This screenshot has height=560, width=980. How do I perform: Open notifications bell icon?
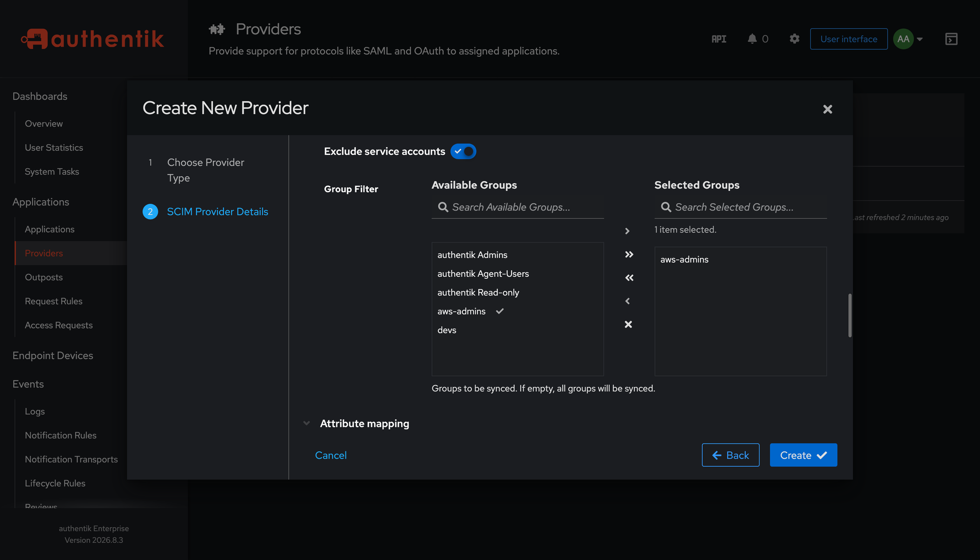tap(752, 39)
